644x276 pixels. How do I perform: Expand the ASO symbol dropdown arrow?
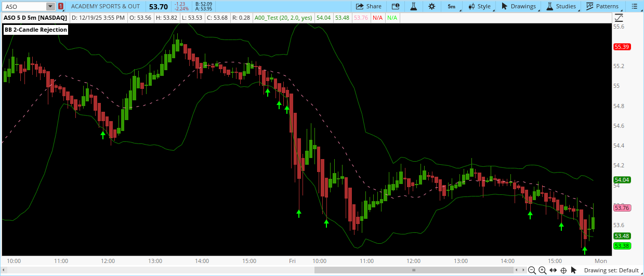[x=50, y=6]
